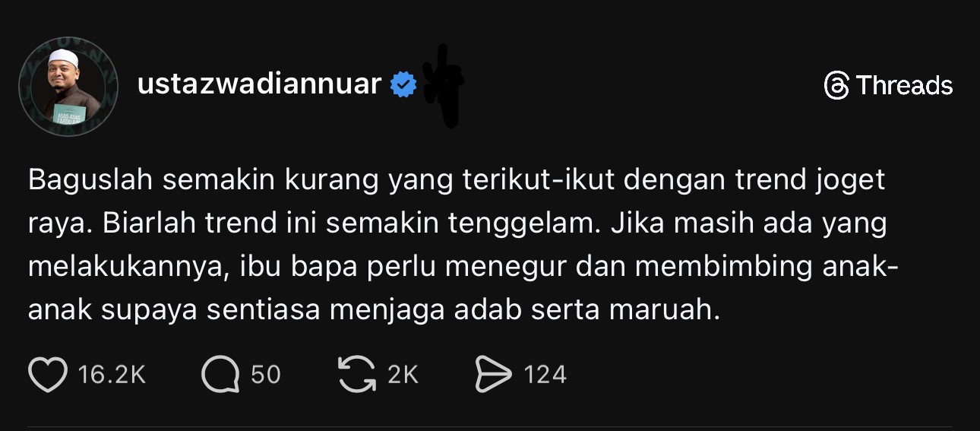Share the post with the paper plane icon
980x431 pixels.
(x=494, y=374)
